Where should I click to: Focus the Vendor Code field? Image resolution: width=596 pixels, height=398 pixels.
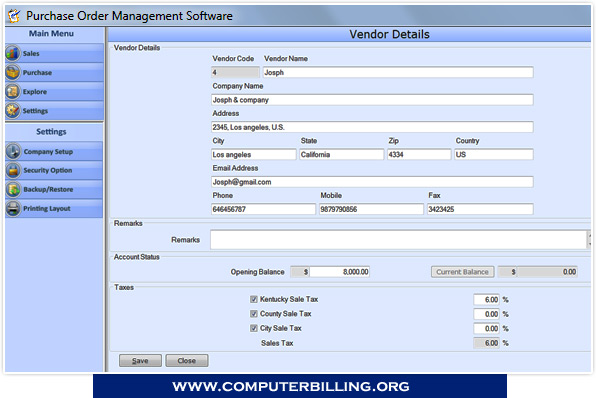[x=235, y=72]
